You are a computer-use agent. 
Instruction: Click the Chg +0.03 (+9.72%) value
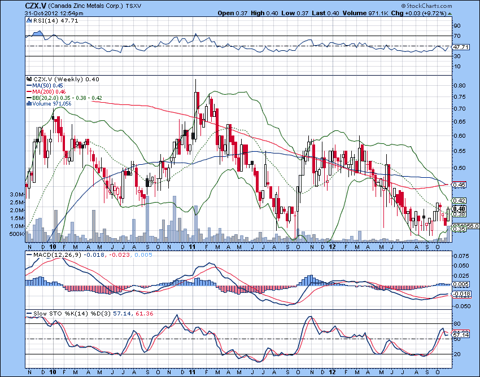pyautogui.click(x=419, y=13)
